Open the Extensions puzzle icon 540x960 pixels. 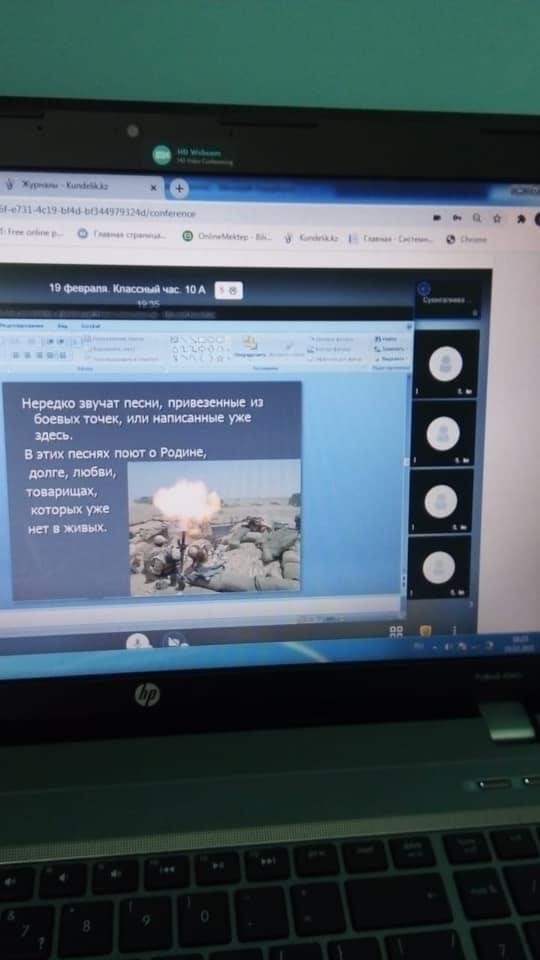click(x=520, y=219)
